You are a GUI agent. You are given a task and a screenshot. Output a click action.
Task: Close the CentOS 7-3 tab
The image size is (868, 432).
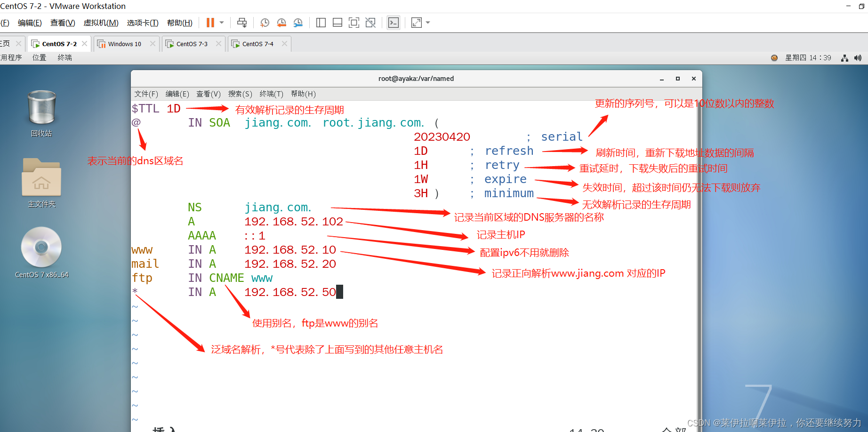(218, 43)
